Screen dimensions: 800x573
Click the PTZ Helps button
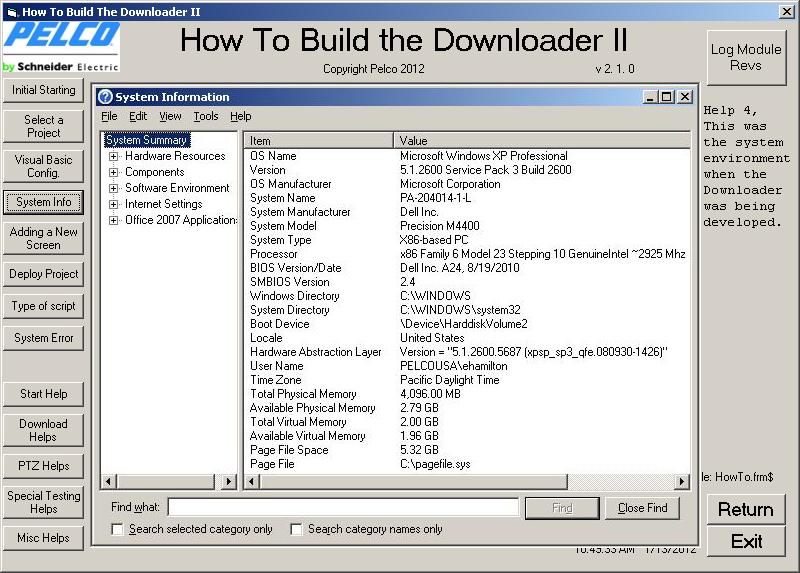(x=43, y=466)
